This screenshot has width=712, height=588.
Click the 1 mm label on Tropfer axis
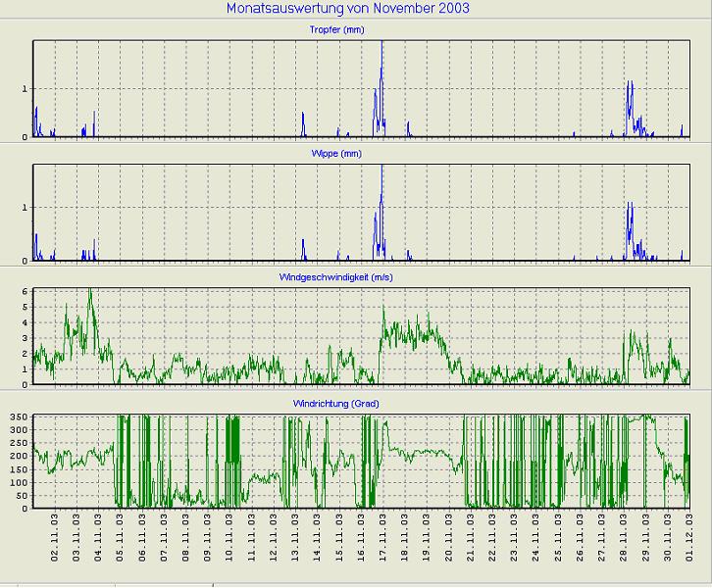25,89
